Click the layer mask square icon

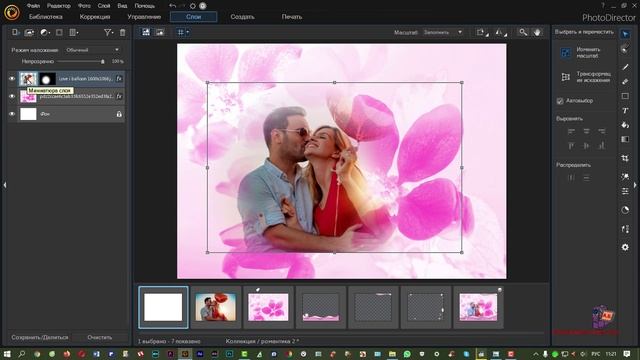(x=59, y=32)
